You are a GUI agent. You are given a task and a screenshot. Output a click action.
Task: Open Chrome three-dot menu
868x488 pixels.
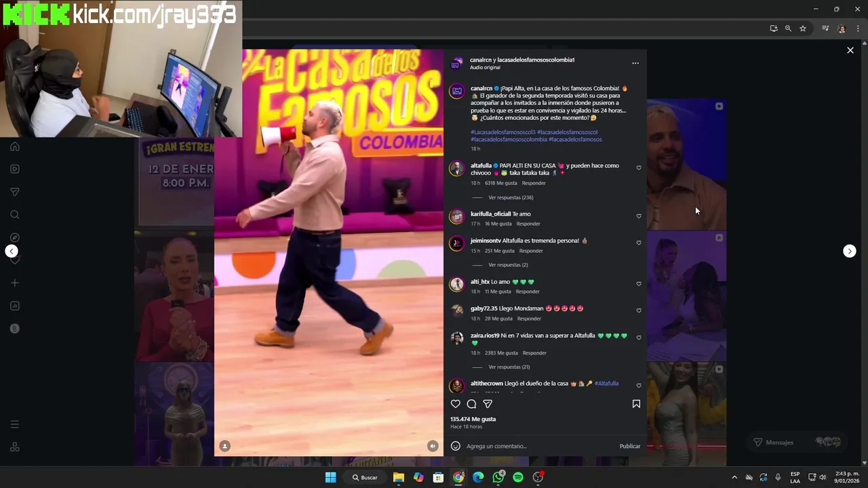[x=858, y=28]
